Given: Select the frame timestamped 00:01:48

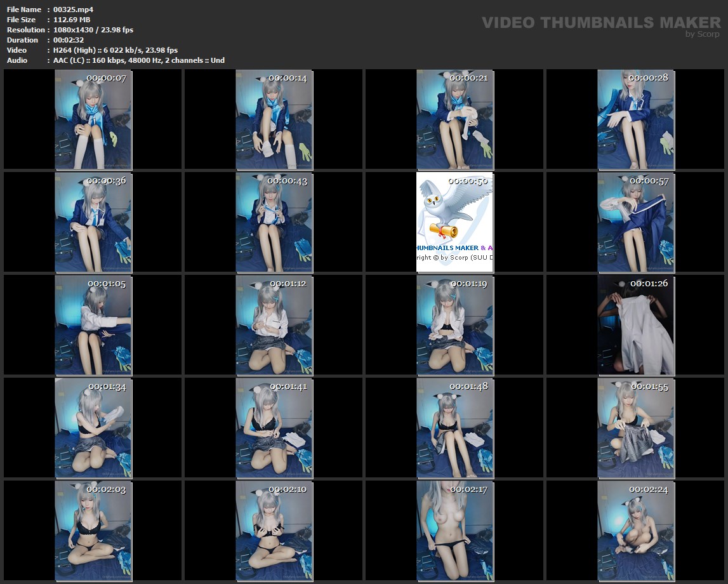Looking at the screenshot, I should coord(455,428).
